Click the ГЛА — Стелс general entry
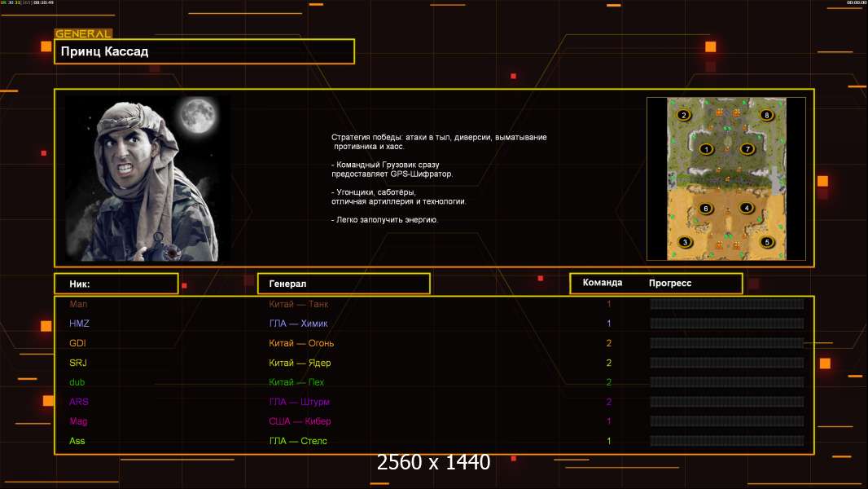The image size is (868, 489). 298,441
